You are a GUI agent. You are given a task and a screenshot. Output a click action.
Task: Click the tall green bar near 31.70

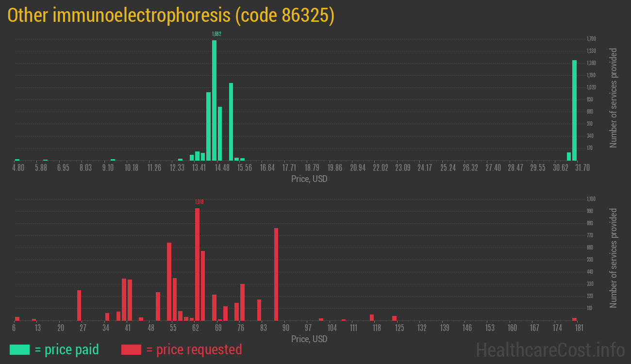(x=574, y=109)
